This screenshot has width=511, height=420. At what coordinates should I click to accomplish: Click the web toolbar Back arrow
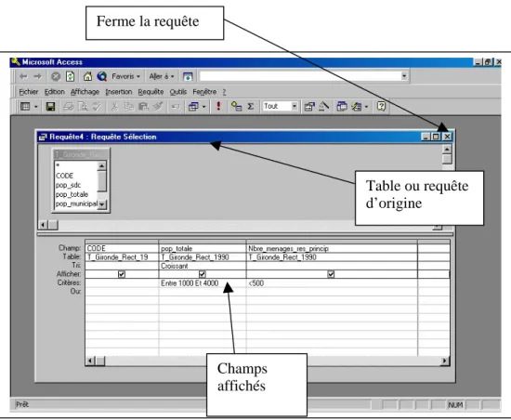(x=23, y=76)
